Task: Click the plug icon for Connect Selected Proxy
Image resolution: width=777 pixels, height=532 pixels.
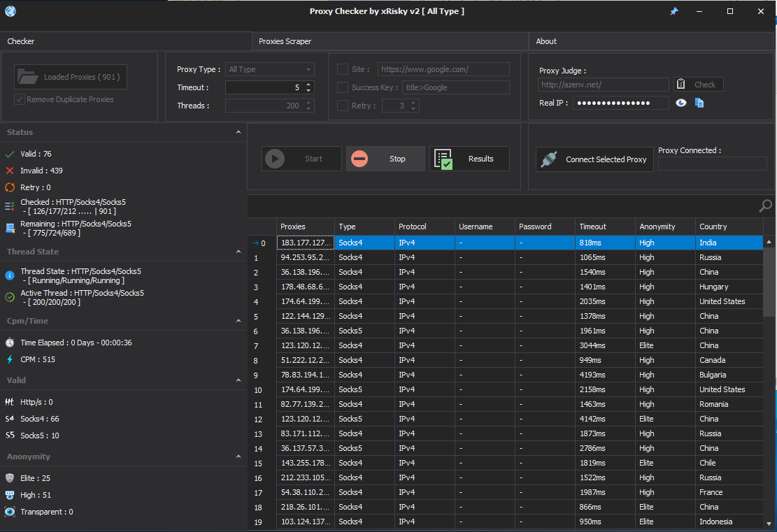Action: (548, 159)
